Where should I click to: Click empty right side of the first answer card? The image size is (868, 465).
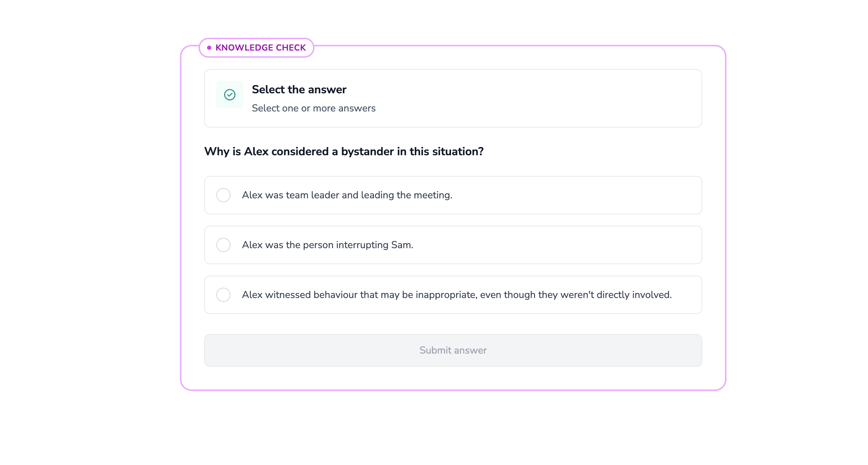(576, 195)
